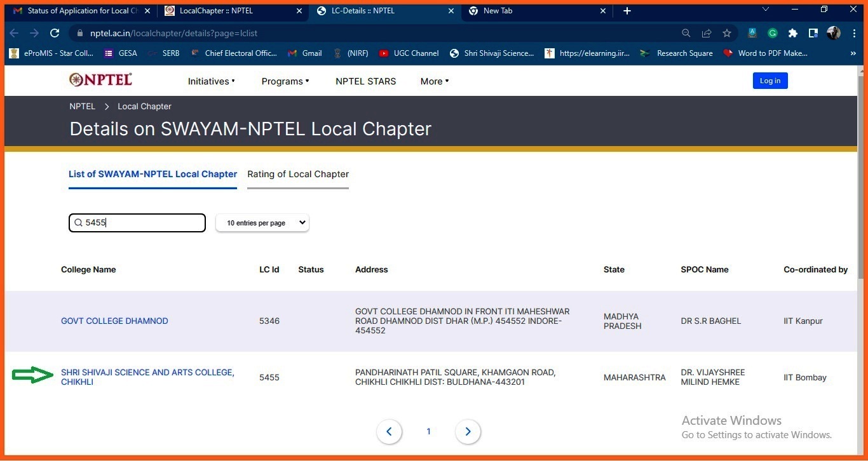Close the LocalChapter :: NPTEL tab

(300, 11)
